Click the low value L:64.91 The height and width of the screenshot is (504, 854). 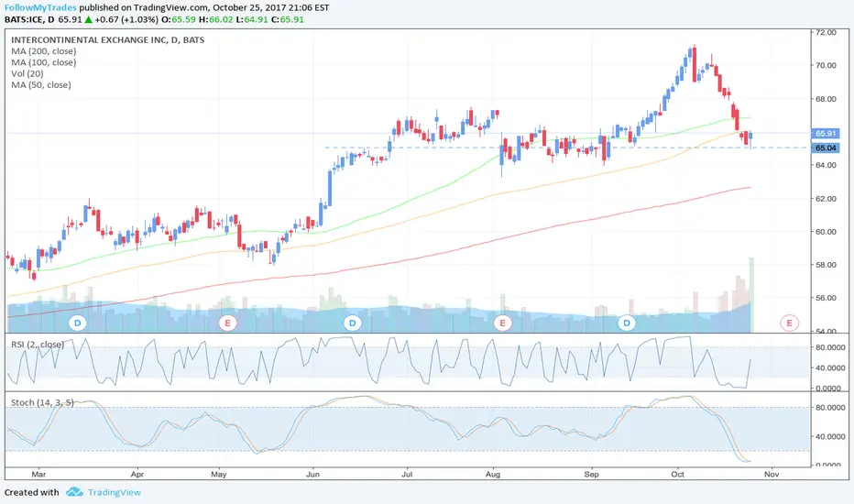(252, 19)
